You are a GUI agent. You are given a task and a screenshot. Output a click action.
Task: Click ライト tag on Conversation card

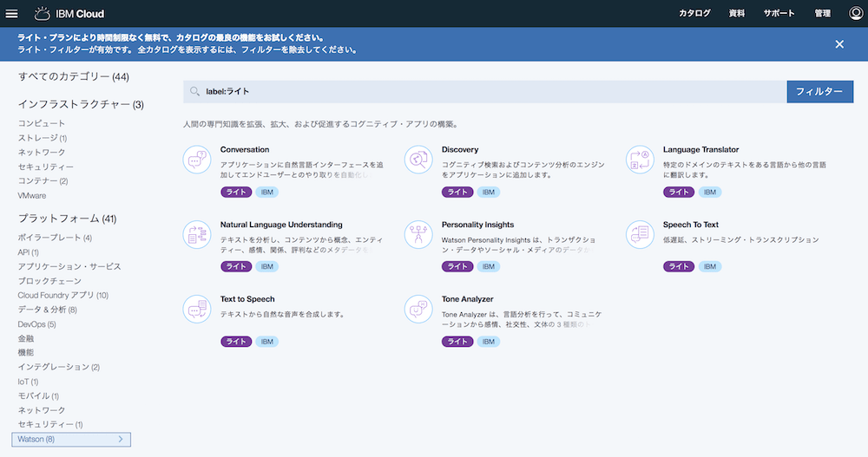click(236, 192)
